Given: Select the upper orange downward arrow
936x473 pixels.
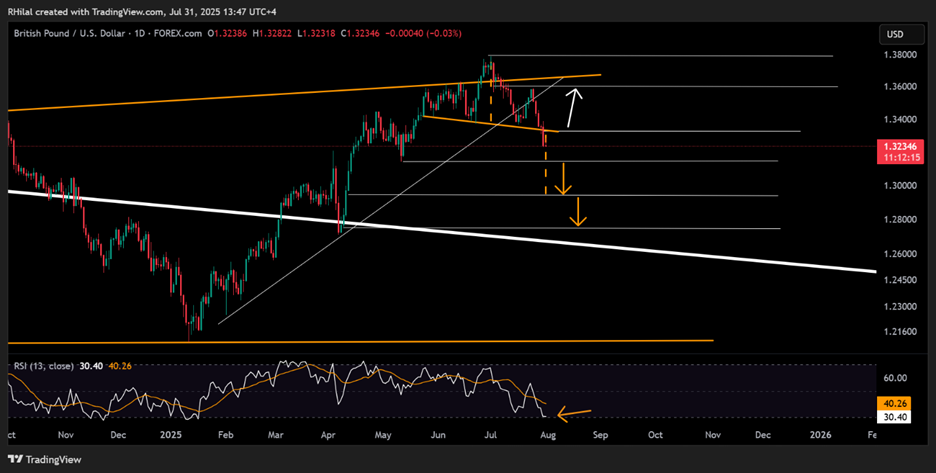Looking at the screenshot, I should [564, 180].
